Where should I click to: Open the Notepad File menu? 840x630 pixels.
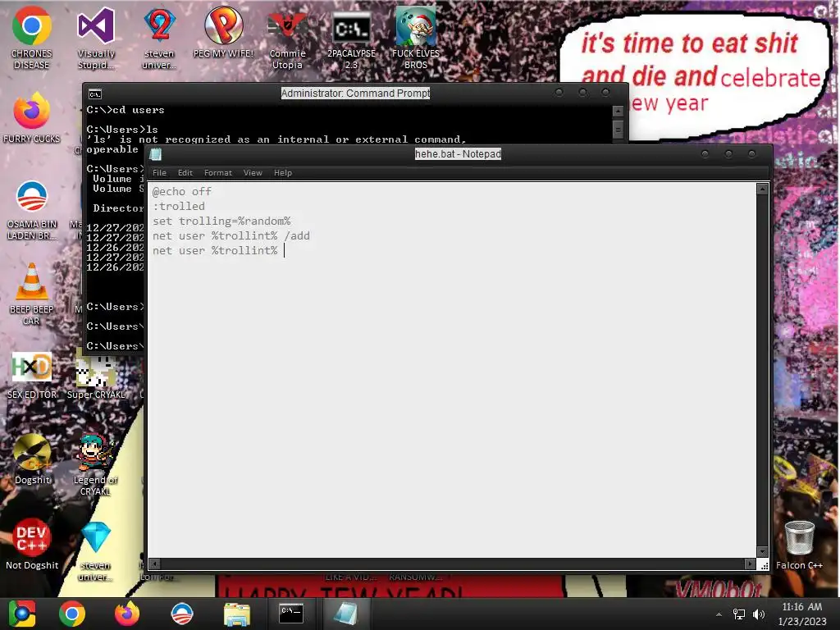point(159,172)
